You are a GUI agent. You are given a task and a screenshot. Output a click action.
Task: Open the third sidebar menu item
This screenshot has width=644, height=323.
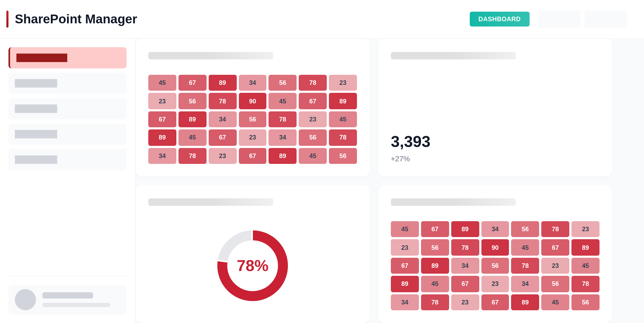[68, 109]
